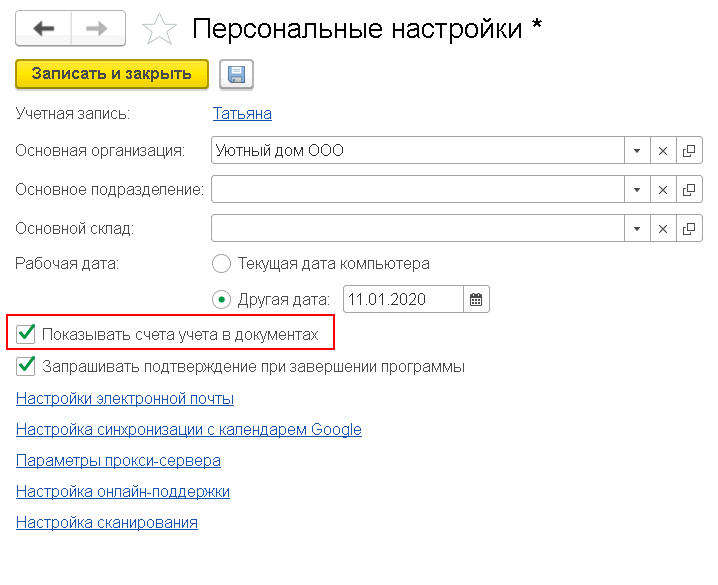Click the back navigation arrow
Viewport: 718px width, 585px height.
[44, 28]
